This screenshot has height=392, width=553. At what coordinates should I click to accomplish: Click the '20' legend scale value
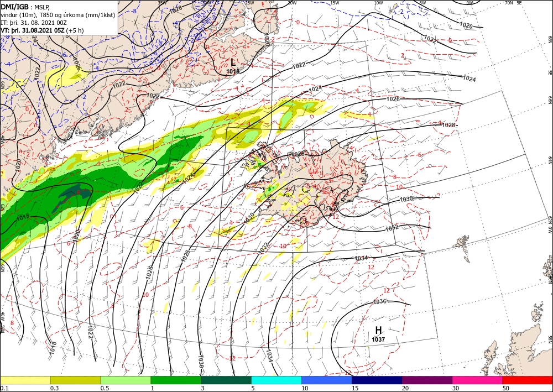click(405, 388)
